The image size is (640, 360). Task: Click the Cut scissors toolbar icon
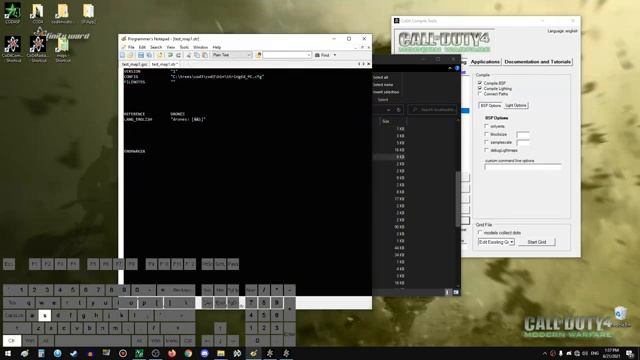tap(189, 55)
